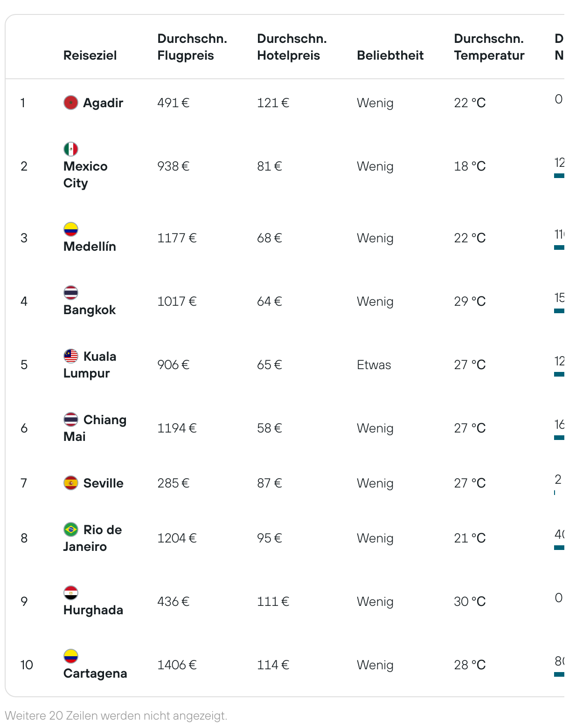Click the Thailand flag above Bangkok
Screen dimensions: 569x728
coord(71,293)
